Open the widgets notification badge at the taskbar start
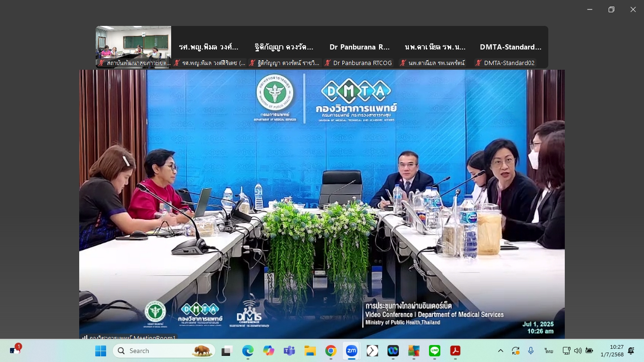644x362 pixels. click(15, 350)
